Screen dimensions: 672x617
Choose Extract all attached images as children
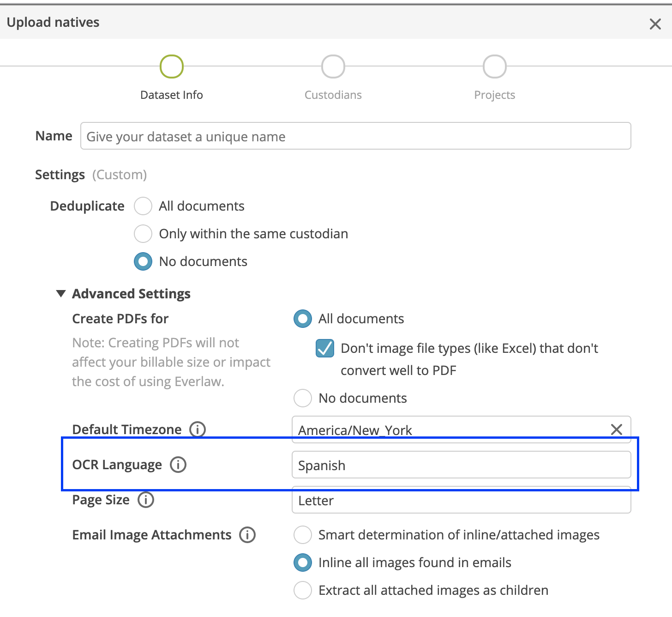point(303,590)
